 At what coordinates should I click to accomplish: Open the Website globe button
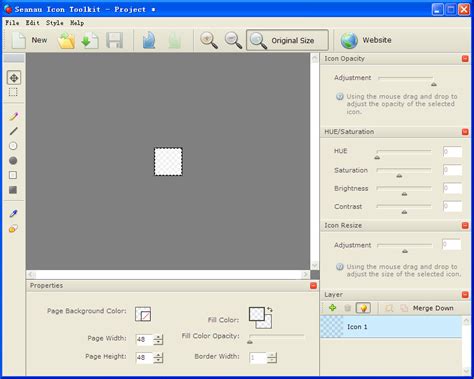pyautogui.click(x=366, y=40)
